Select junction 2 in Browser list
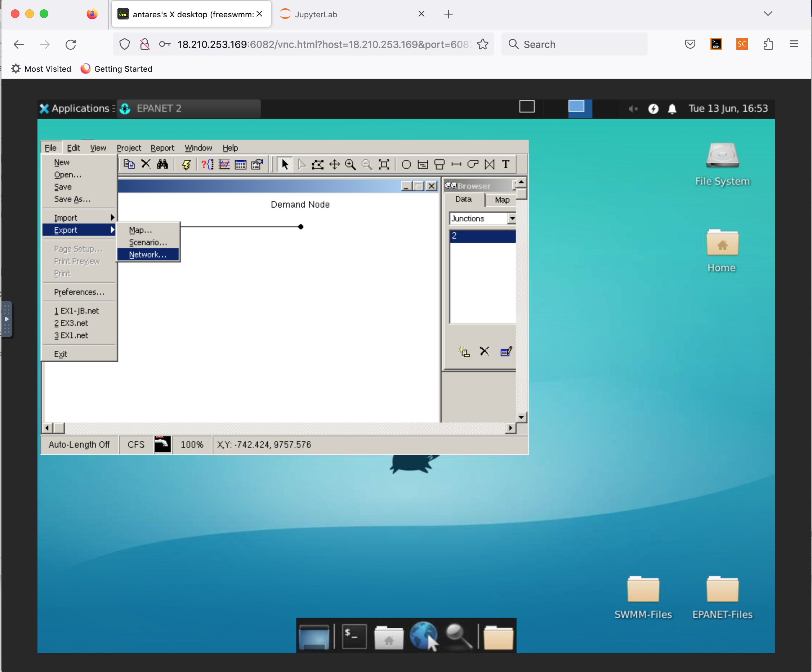The width and height of the screenshot is (812, 672). tap(483, 236)
